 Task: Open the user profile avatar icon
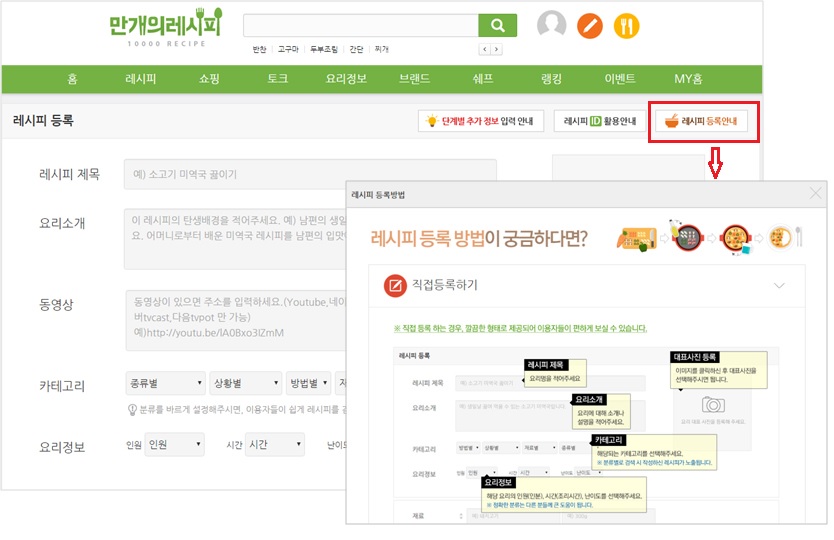551,25
